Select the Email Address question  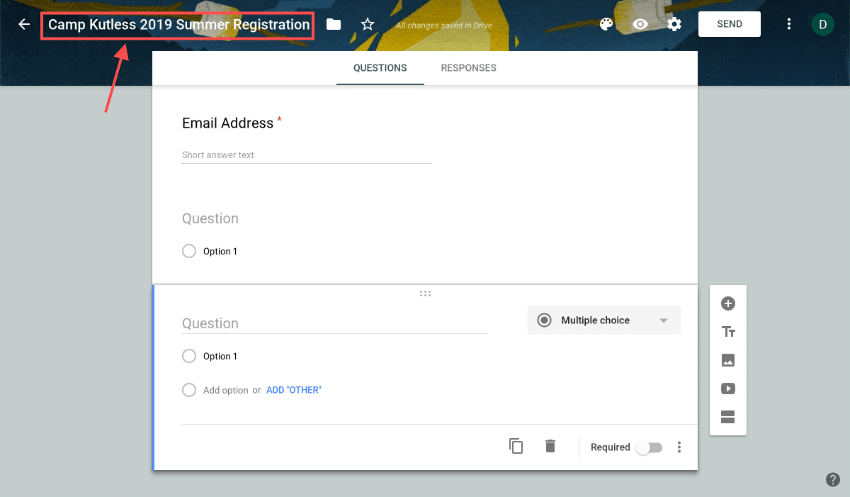coord(228,123)
